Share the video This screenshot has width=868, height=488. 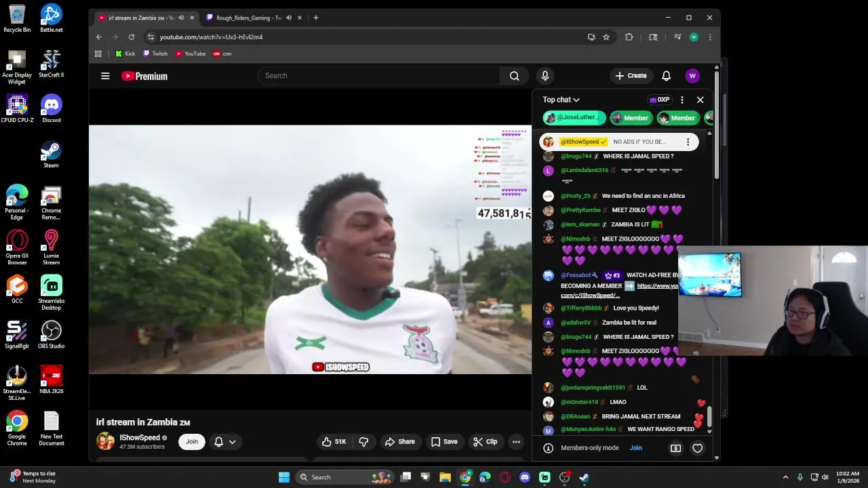coord(399,442)
